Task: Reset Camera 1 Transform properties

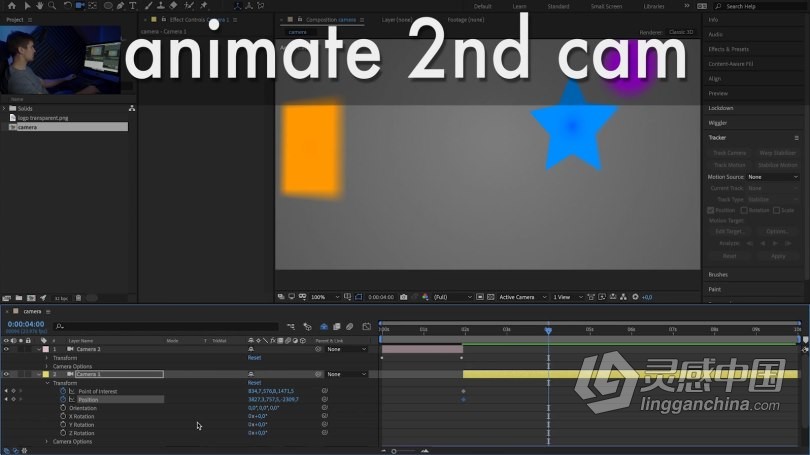Action: pyautogui.click(x=254, y=383)
